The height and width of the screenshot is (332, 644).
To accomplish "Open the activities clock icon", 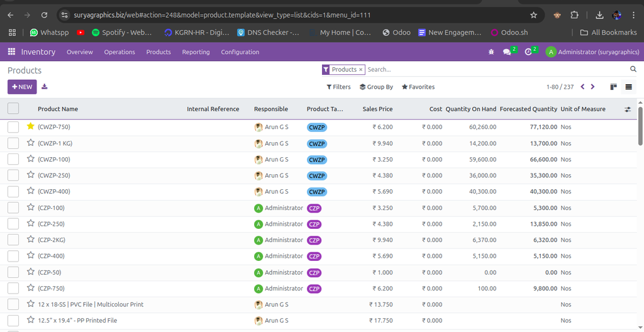I will pyautogui.click(x=528, y=52).
